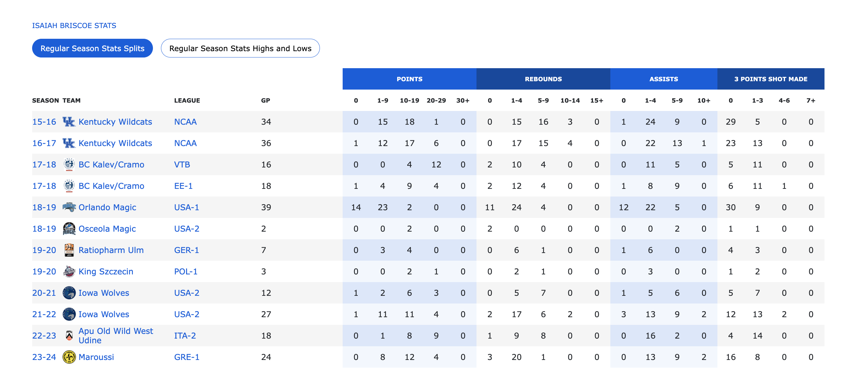Click BC Kalev/Cramo logo in VTB row
The width and height of the screenshot is (868, 373).
tap(69, 165)
